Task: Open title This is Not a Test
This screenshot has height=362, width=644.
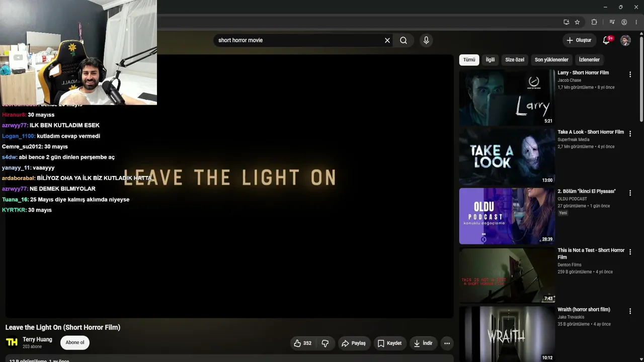Action: coord(591,254)
